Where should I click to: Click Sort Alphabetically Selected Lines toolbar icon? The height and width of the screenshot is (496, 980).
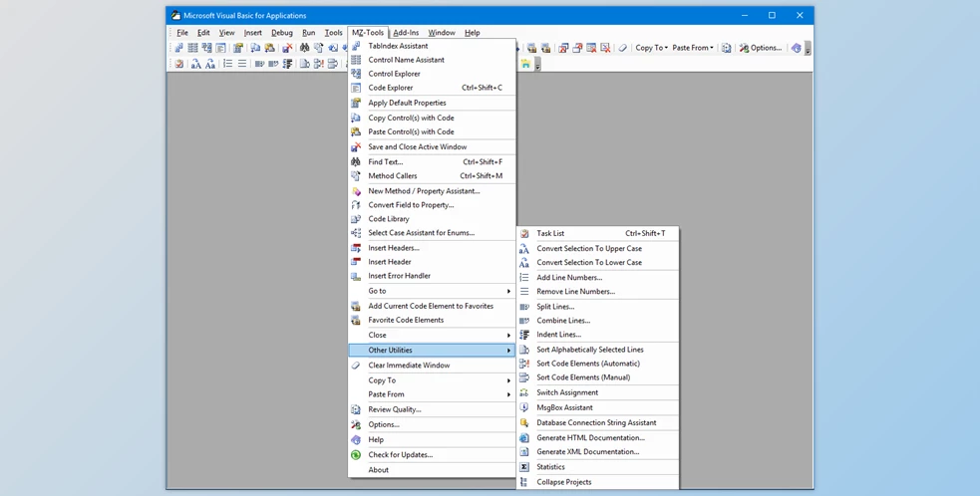coord(304,63)
